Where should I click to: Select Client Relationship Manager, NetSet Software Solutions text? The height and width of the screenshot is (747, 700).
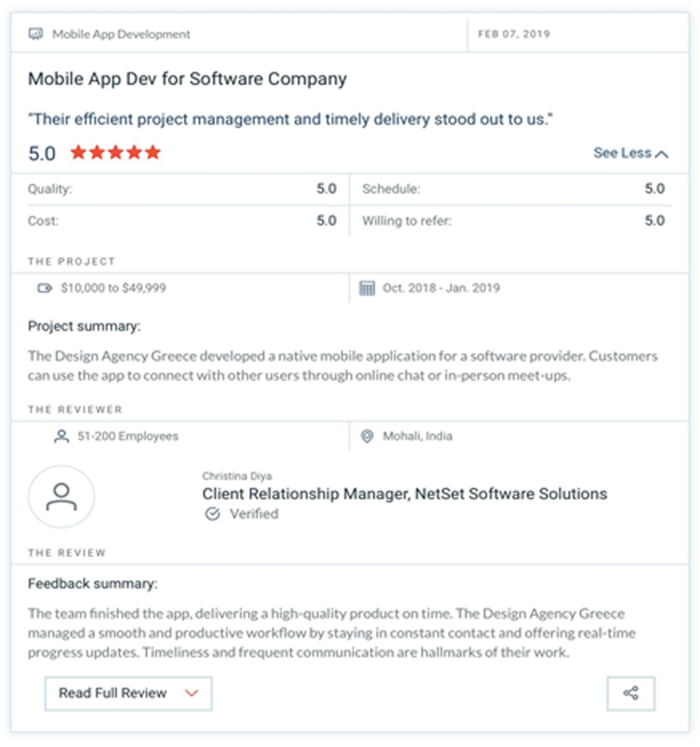point(405,494)
